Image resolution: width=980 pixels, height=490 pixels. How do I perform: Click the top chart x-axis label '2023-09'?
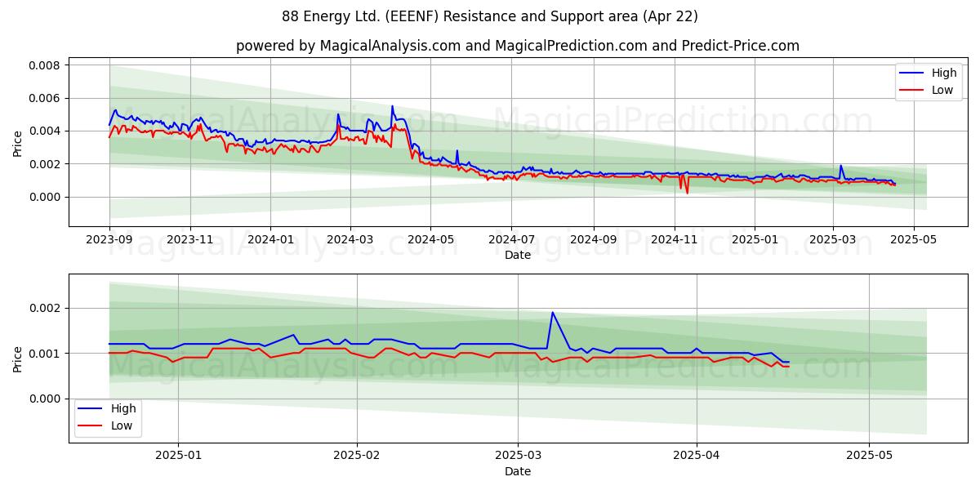109,240
